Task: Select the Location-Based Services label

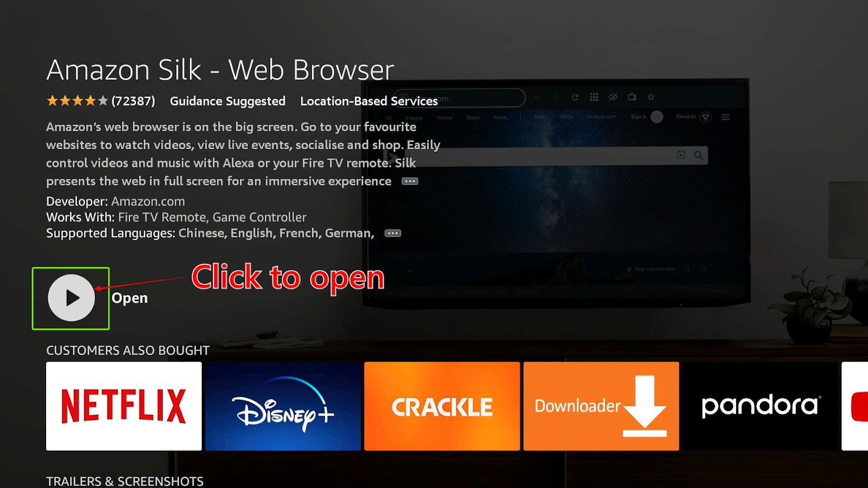Action: 369,101
